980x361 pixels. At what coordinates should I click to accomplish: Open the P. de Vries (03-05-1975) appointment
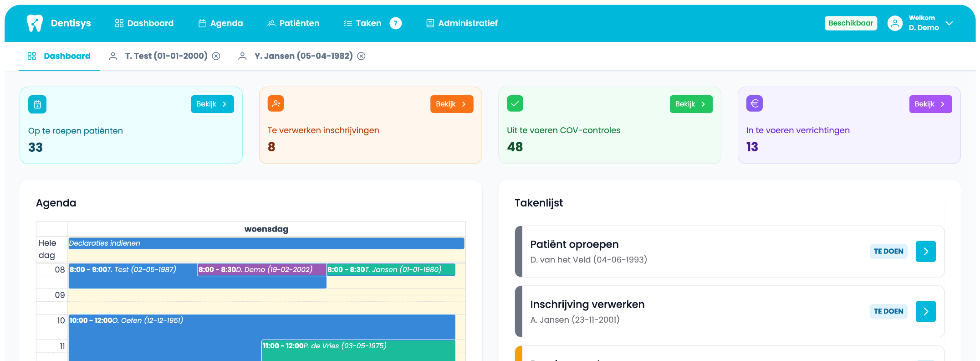358,350
